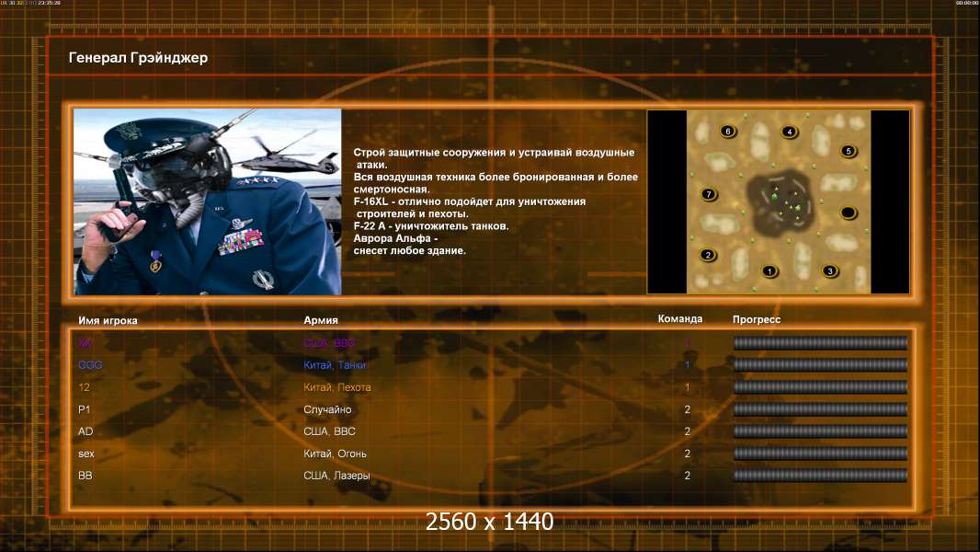Click the progress bar for player P1
The width and height of the screenshot is (980, 552).
(820, 409)
